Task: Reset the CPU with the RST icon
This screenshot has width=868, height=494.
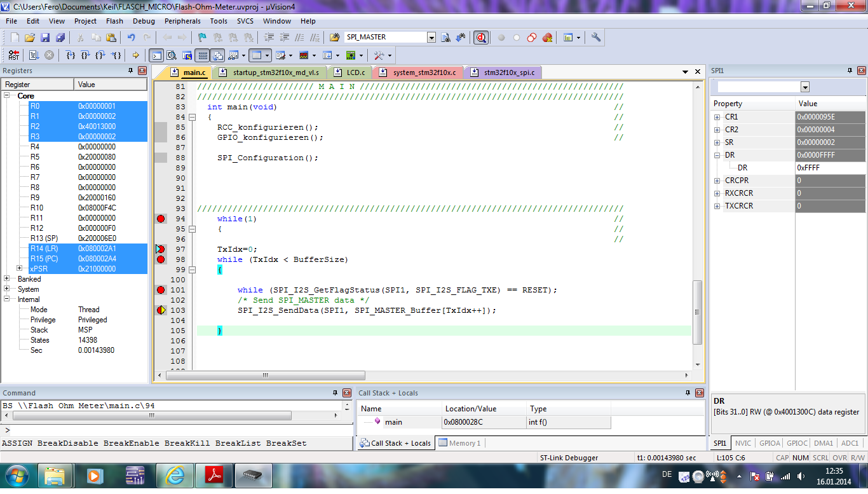Action: [14, 55]
